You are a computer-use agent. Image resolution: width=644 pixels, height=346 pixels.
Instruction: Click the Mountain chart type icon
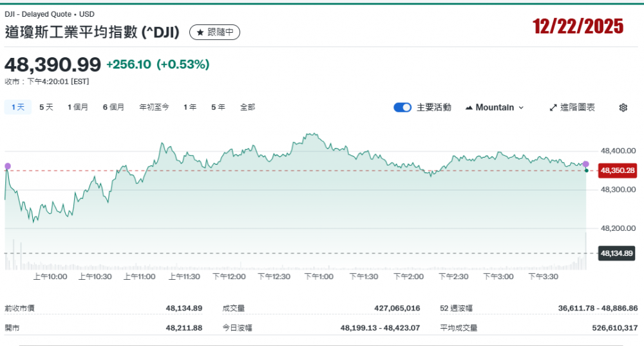tap(468, 107)
